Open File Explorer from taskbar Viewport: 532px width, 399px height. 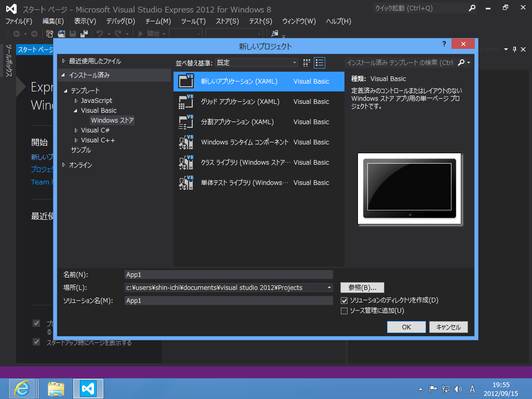point(56,389)
